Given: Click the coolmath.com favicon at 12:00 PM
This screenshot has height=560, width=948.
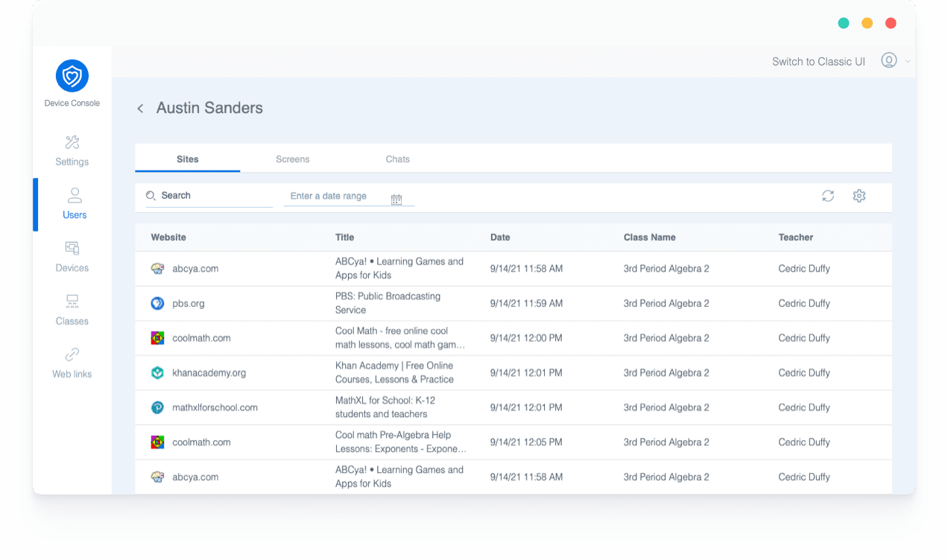Looking at the screenshot, I should click(x=157, y=338).
